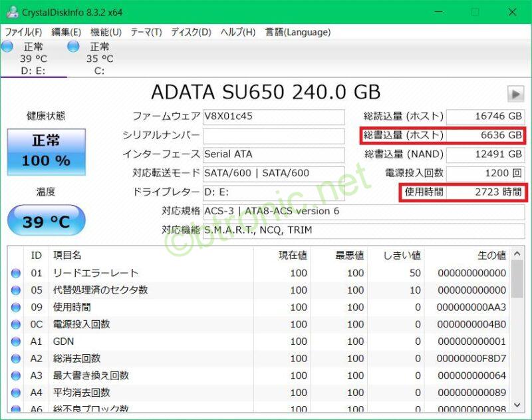Select the 電源投入回数 attribute row in list
Viewport: 532px width, 420px height.
point(259,324)
